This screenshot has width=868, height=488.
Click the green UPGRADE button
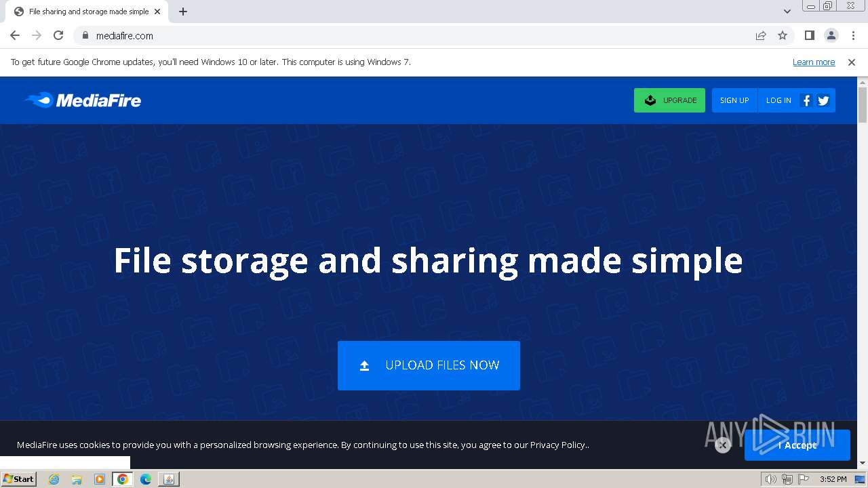(669, 100)
